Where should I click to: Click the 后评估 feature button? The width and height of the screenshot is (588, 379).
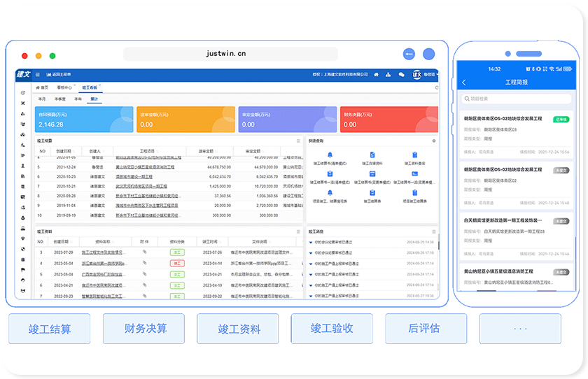pyautogui.click(x=424, y=328)
